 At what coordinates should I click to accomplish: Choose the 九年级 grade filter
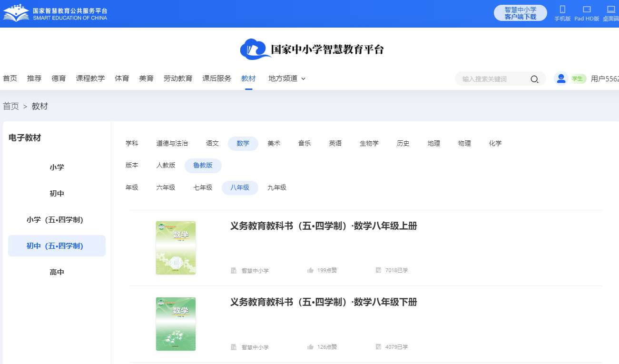coord(277,187)
